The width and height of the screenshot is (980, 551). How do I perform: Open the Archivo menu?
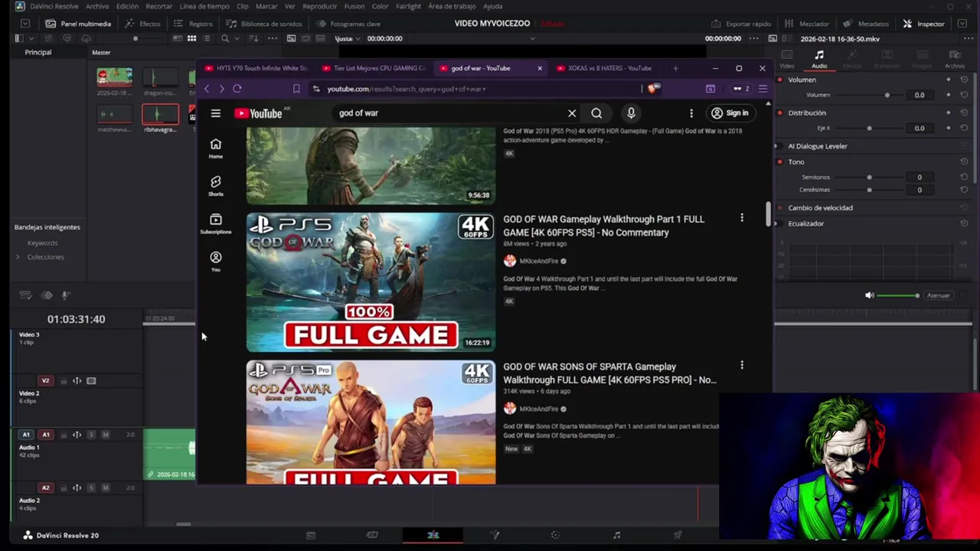click(x=97, y=6)
